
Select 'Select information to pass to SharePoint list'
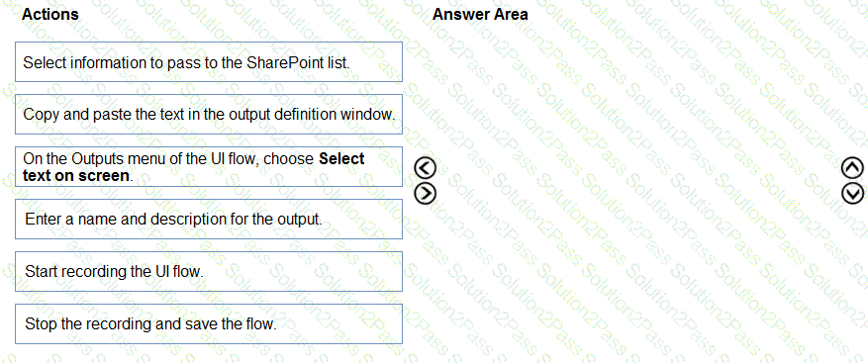point(209,62)
